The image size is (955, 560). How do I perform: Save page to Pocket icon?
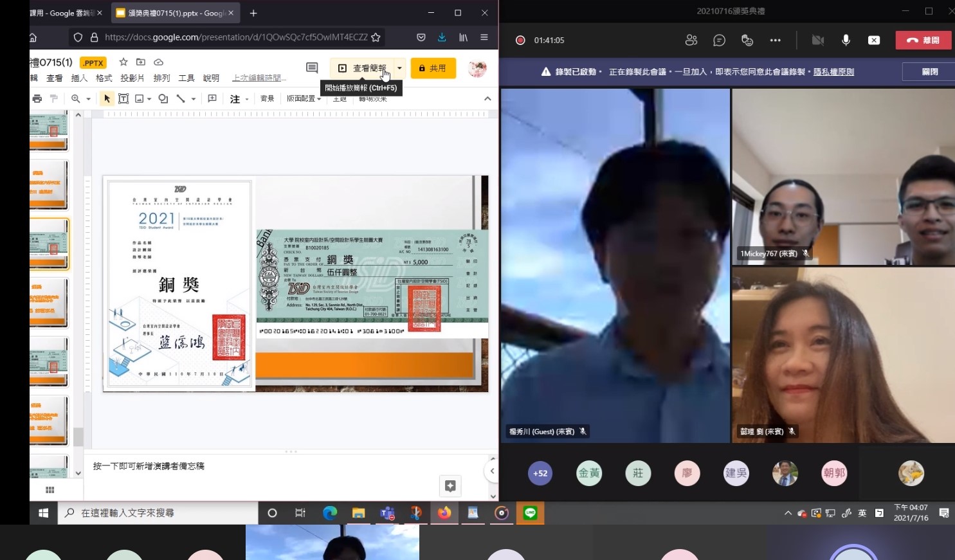tap(421, 37)
